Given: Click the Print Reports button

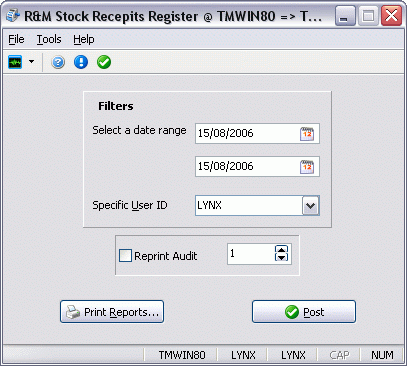Looking at the screenshot, I should [112, 312].
